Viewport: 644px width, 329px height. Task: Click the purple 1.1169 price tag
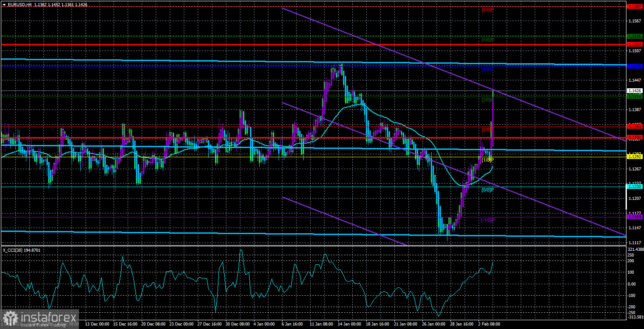pyautogui.click(x=635, y=217)
